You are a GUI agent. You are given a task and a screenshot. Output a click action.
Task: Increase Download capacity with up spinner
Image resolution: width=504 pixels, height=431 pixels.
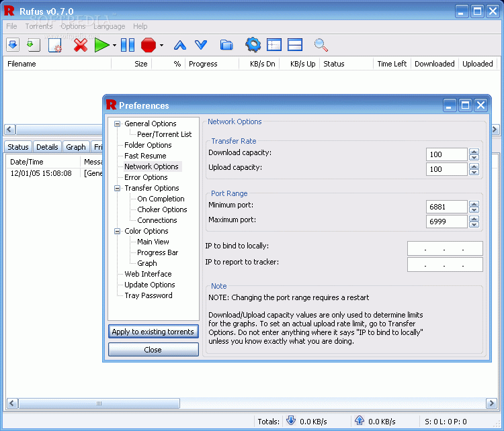pos(474,151)
